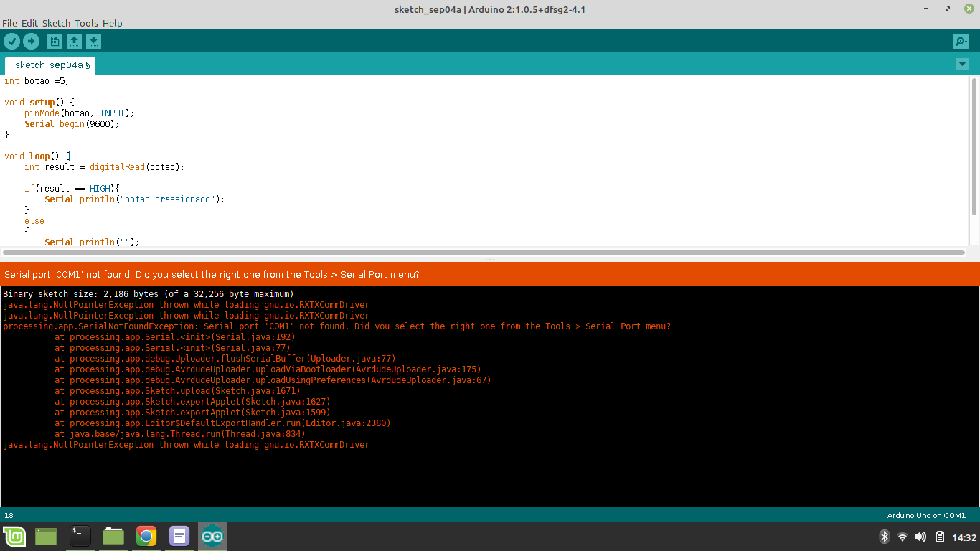
Task: Click the 14:32 clock in the tray
Action: pos(964,537)
